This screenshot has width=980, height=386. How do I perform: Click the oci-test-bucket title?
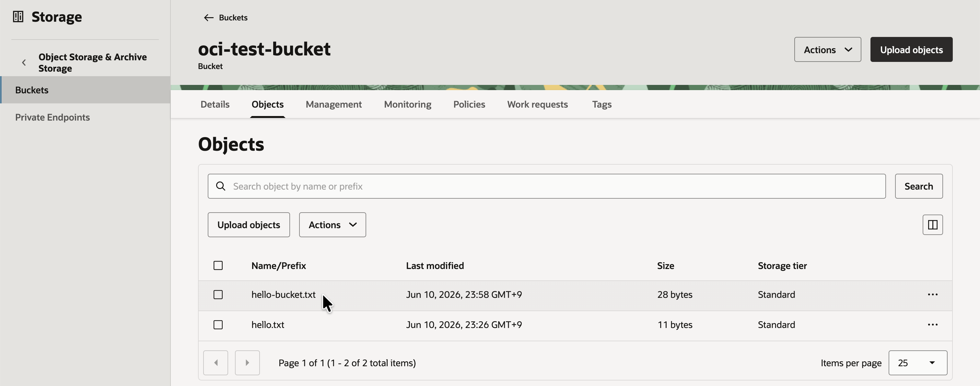(x=264, y=49)
